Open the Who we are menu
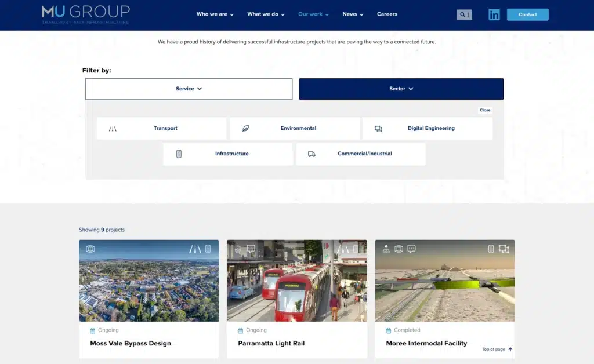 (211, 14)
